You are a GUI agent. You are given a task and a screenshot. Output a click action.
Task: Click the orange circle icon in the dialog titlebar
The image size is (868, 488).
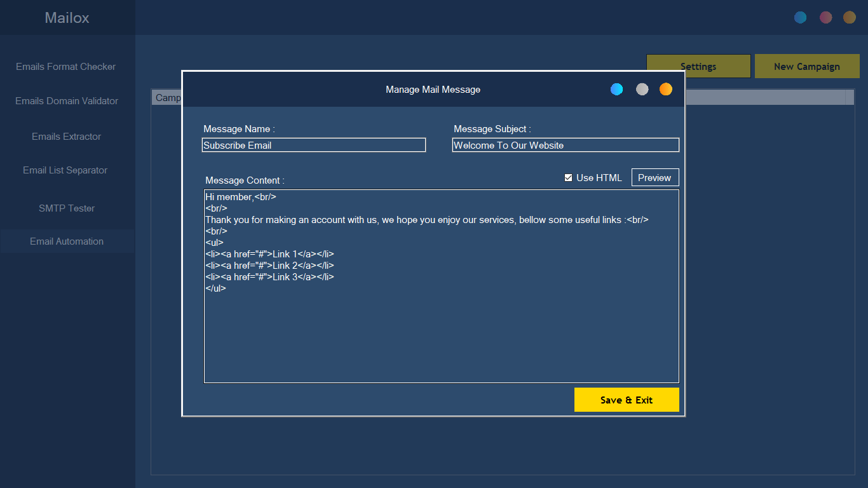(665, 89)
